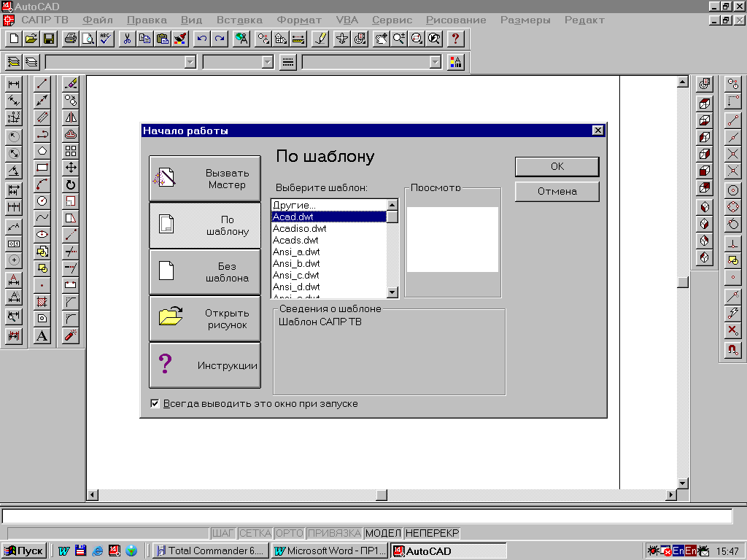
Task: Open the Рисование menu
Action: click(456, 20)
